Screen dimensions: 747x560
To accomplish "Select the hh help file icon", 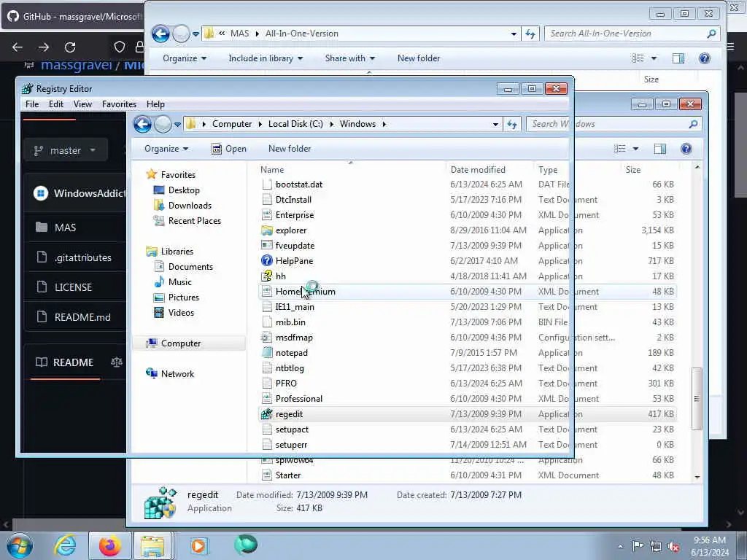I will [267, 276].
